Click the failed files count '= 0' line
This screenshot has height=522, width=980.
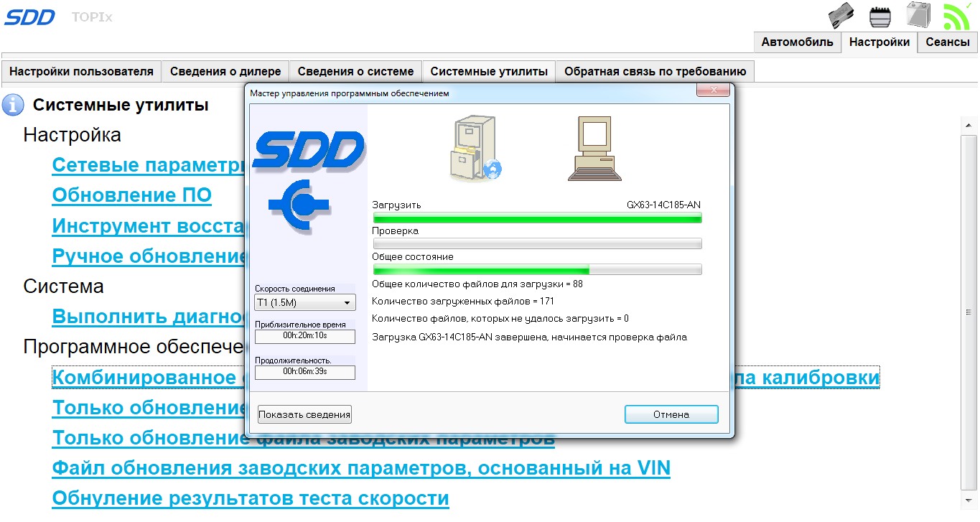click(500, 318)
